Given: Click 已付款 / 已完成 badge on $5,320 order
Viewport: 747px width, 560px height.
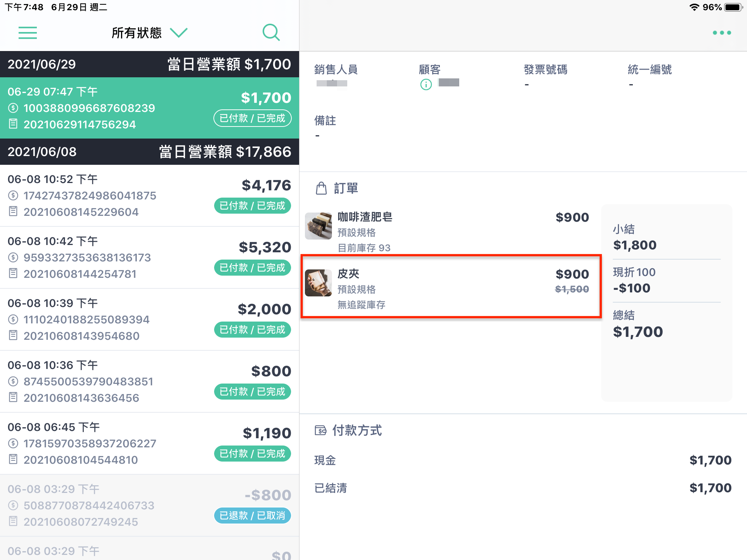Looking at the screenshot, I should click(252, 268).
